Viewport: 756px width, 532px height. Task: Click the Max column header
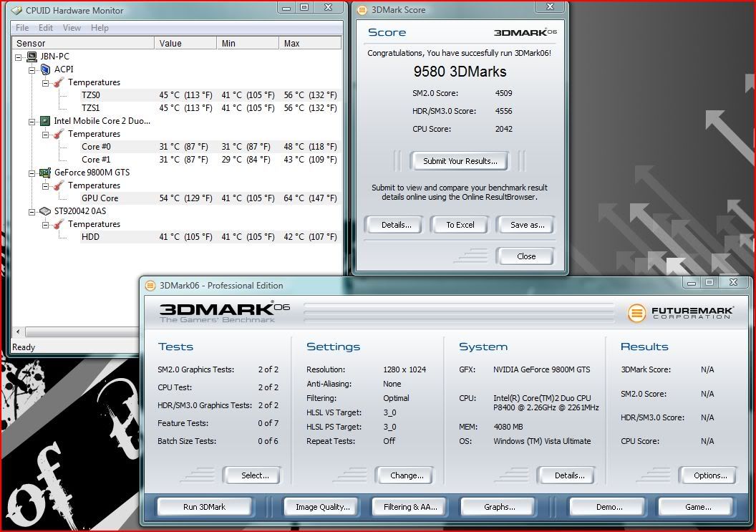click(310, 44)
